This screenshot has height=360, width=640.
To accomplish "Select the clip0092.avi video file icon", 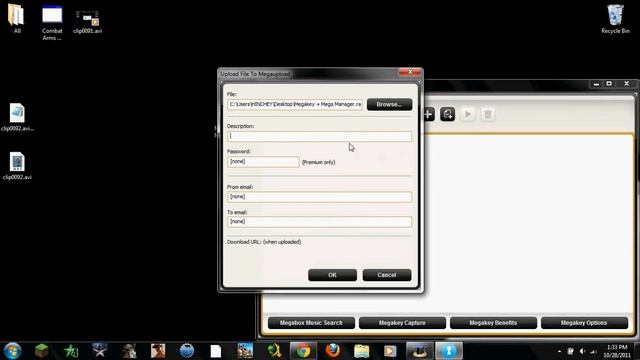I will tap(17, 166).
